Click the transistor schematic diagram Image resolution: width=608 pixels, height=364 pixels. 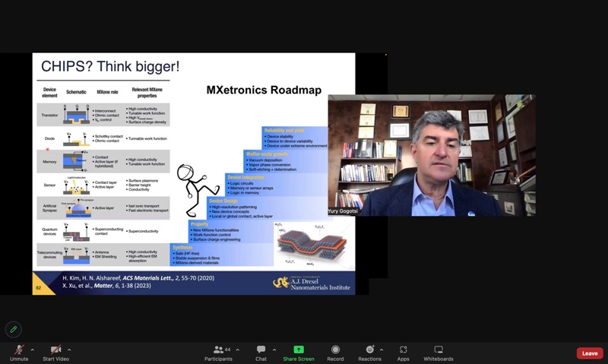click(x=77, y=114)
